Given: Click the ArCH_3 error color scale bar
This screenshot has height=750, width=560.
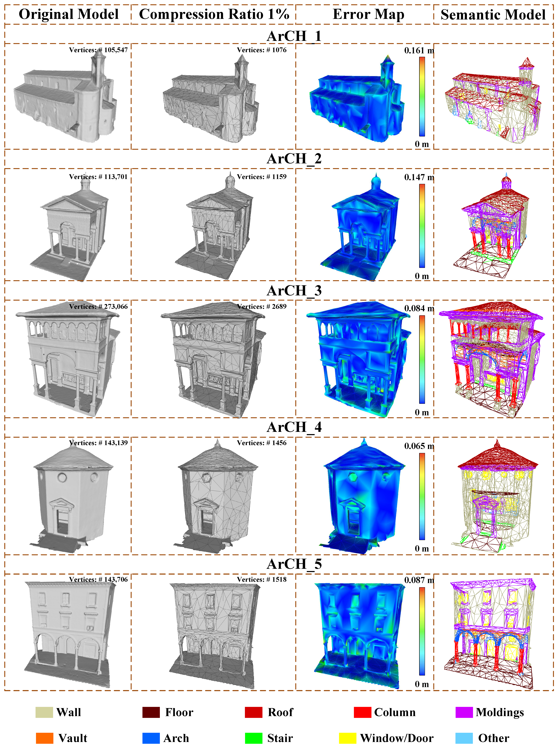Looking at the screenshot, I should pos(422,360).
